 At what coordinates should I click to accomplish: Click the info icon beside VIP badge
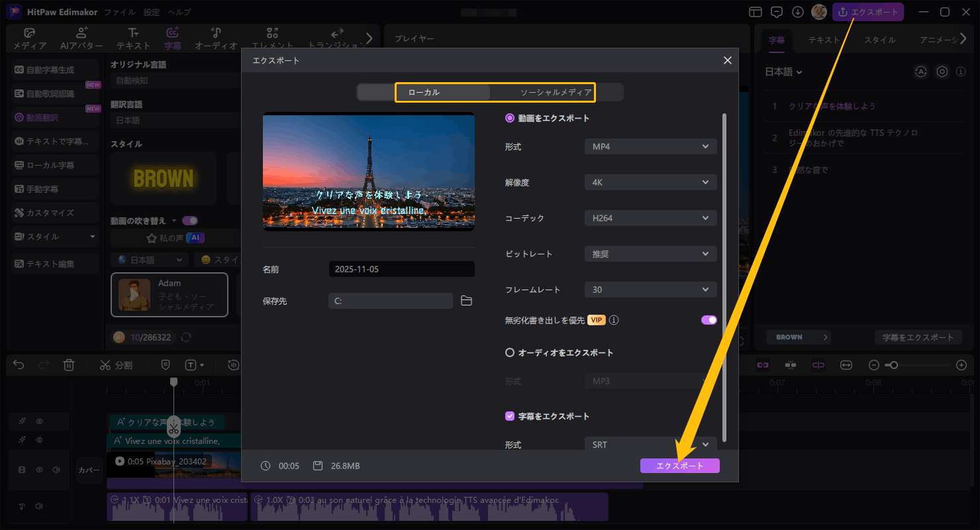tap(614, 321)
